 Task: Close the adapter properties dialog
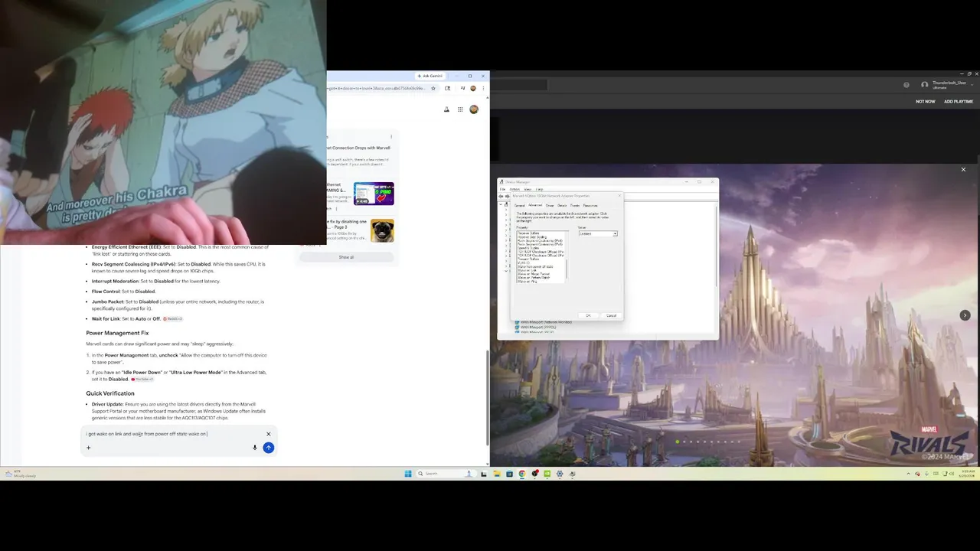(619, 196)
